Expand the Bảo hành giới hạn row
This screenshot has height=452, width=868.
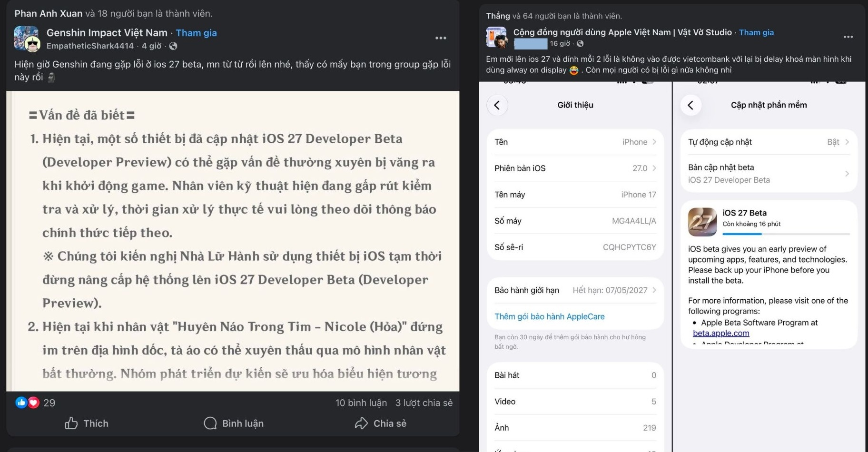pos(575,290)
